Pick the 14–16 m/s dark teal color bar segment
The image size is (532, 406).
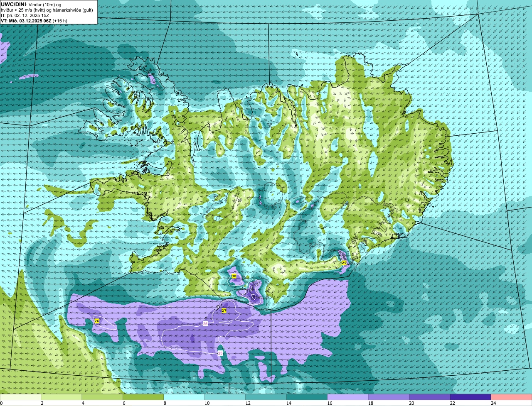pyautogui.click(x=307, y=397)
